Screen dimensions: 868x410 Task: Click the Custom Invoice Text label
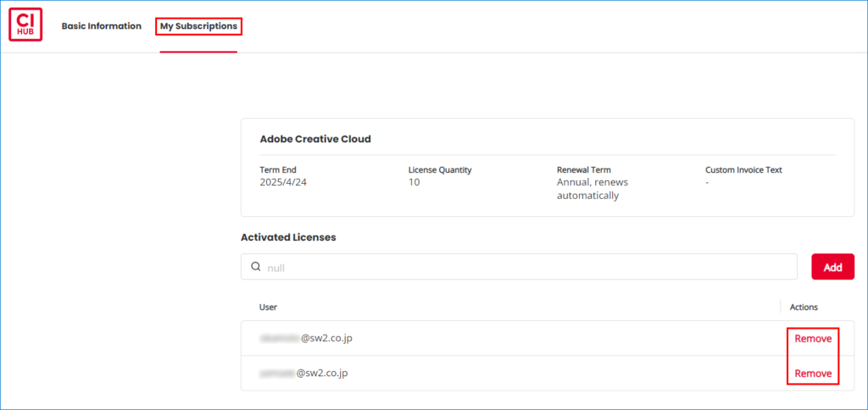click(743, 170)
